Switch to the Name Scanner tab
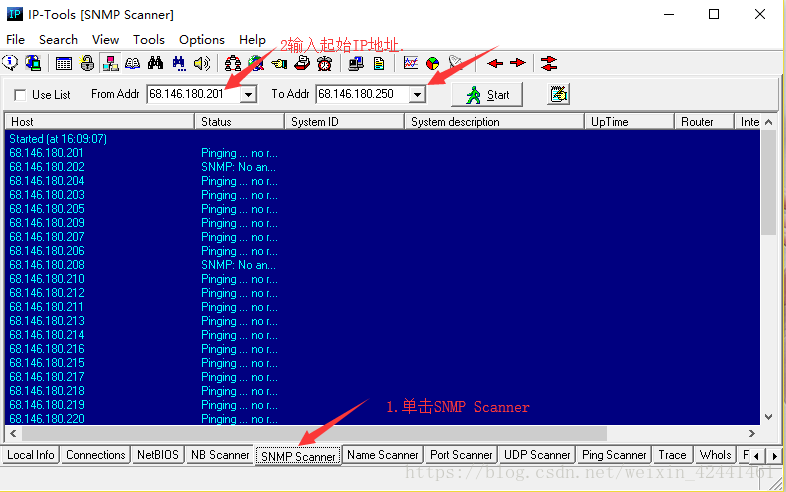Screen dimensions: 786x492 coord(382,455)
